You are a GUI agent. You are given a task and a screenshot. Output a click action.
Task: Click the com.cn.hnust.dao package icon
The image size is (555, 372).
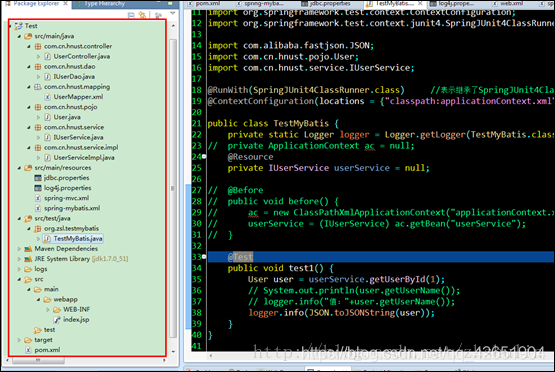tap(38, 67)
